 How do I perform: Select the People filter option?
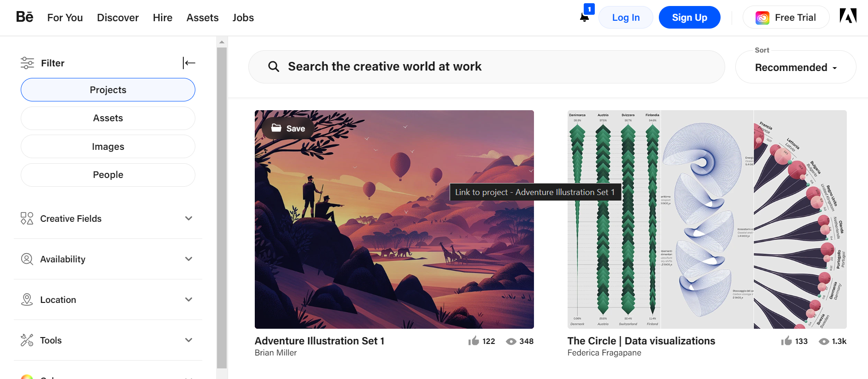click(x=108, y=175)
